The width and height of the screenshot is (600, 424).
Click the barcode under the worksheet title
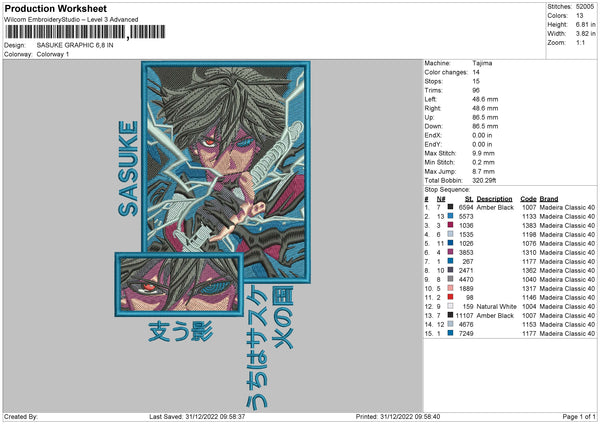click(85, 32)
